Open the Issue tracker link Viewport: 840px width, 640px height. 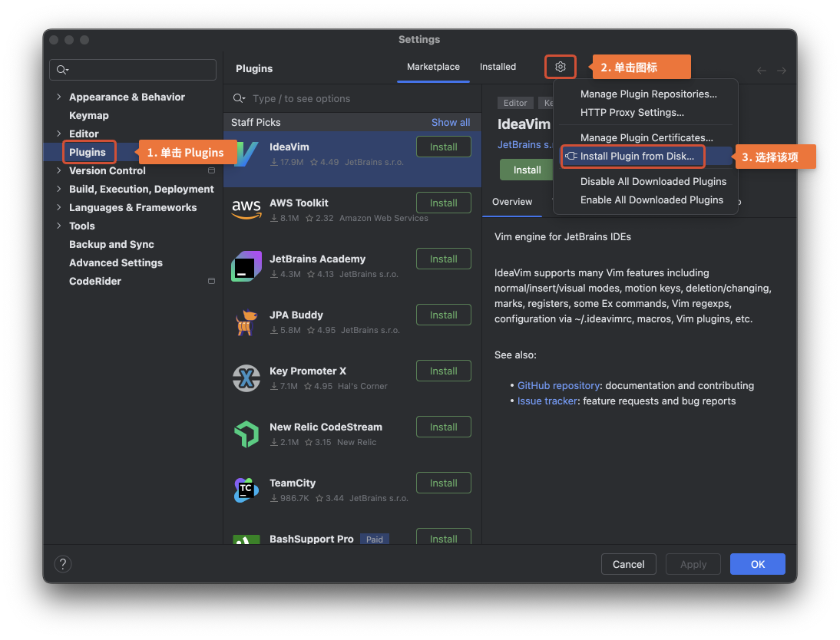coord(547,401)
